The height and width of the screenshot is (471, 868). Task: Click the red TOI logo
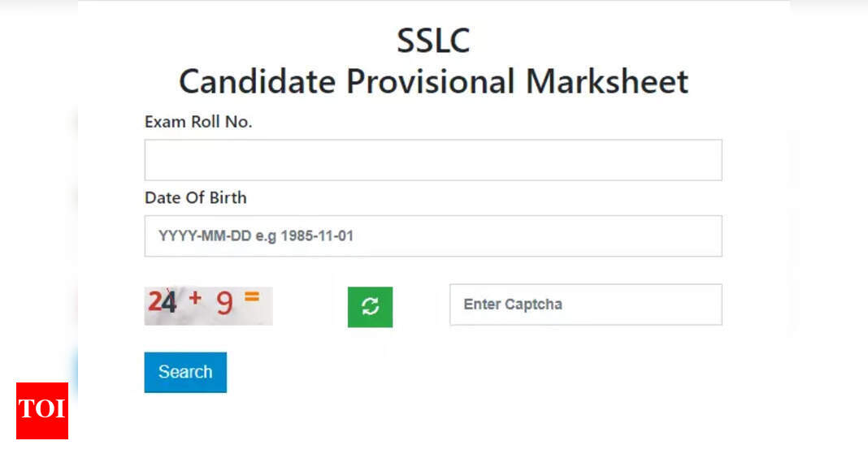42,410
